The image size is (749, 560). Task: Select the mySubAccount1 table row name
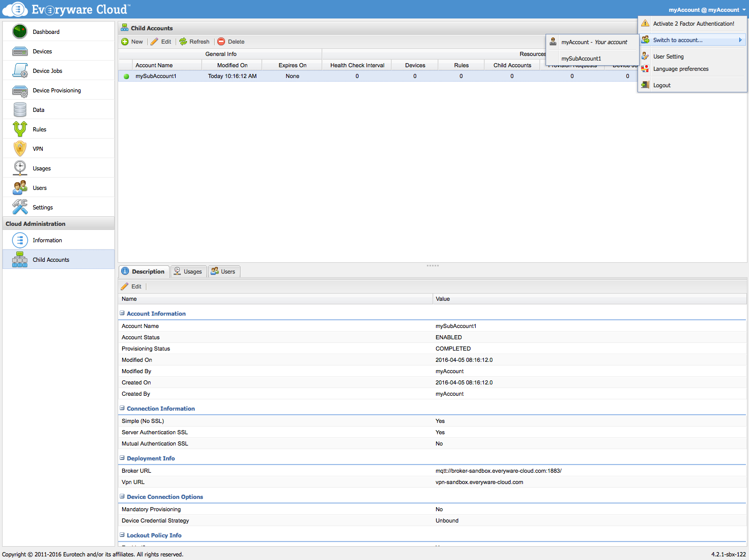[x=156, y=76]
